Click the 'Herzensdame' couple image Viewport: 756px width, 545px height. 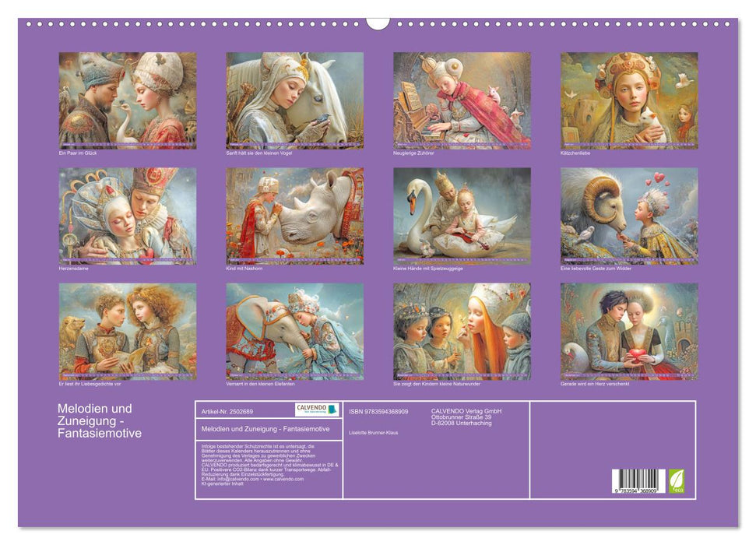127,216
